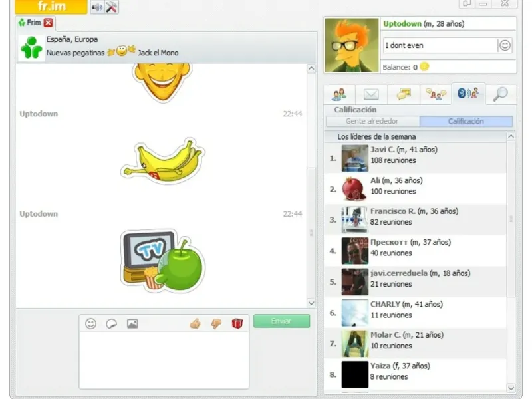This screenshot has height=399, width=532.
Task: Click CHARLY's light blue avatar
Action: 355,313
